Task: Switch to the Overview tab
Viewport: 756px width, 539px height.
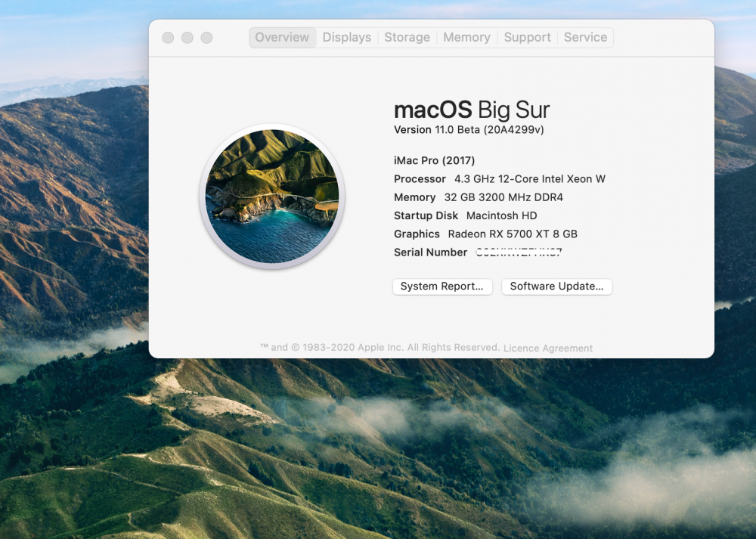Action: pos(282,38)
